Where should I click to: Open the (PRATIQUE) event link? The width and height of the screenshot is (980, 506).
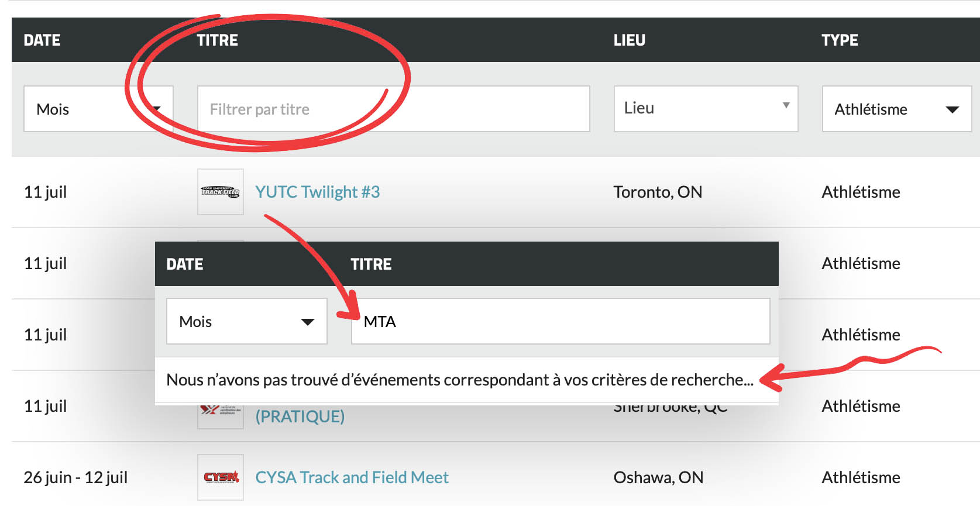pos(300,416)
